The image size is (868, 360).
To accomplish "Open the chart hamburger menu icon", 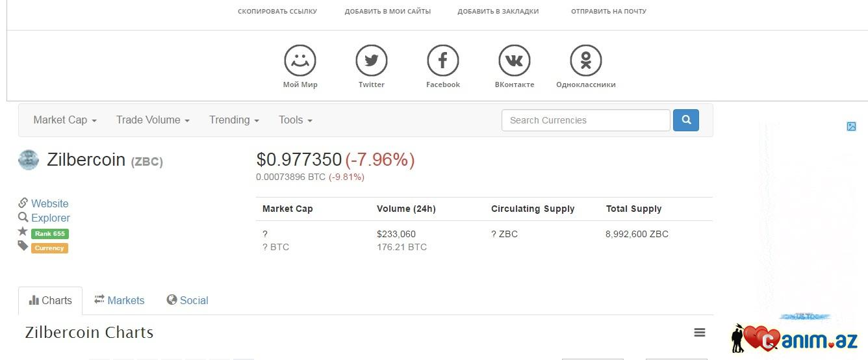I will coord(700,333).
